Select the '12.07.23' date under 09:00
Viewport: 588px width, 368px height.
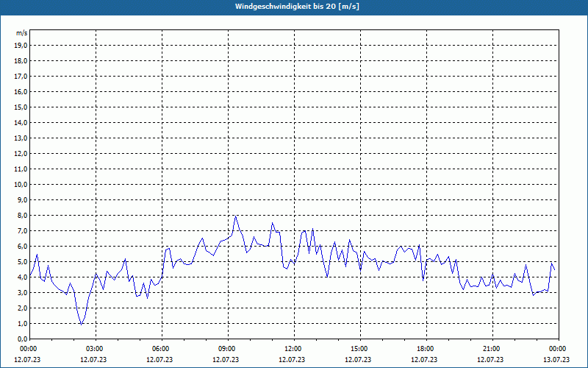(226, 359)
